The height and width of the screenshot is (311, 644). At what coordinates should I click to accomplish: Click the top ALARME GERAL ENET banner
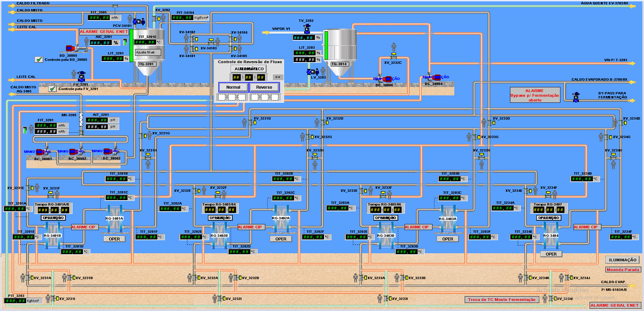coord(104,32)
